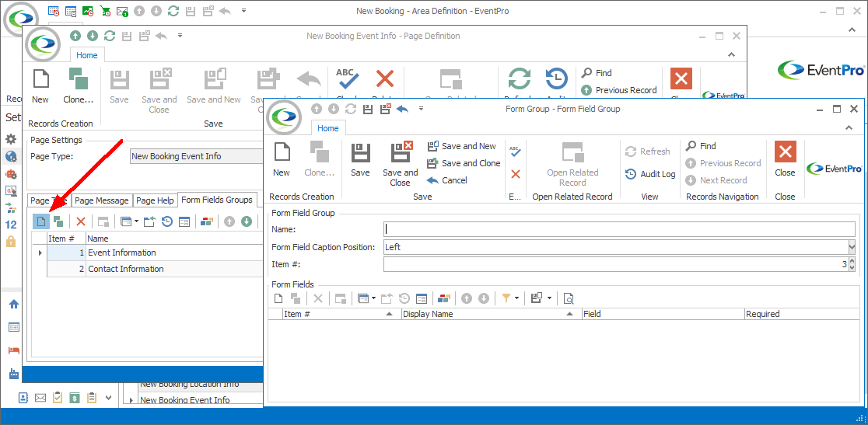868x425 pixels.
Task: Click Save and Close in Form Group window
Action: 400,165
